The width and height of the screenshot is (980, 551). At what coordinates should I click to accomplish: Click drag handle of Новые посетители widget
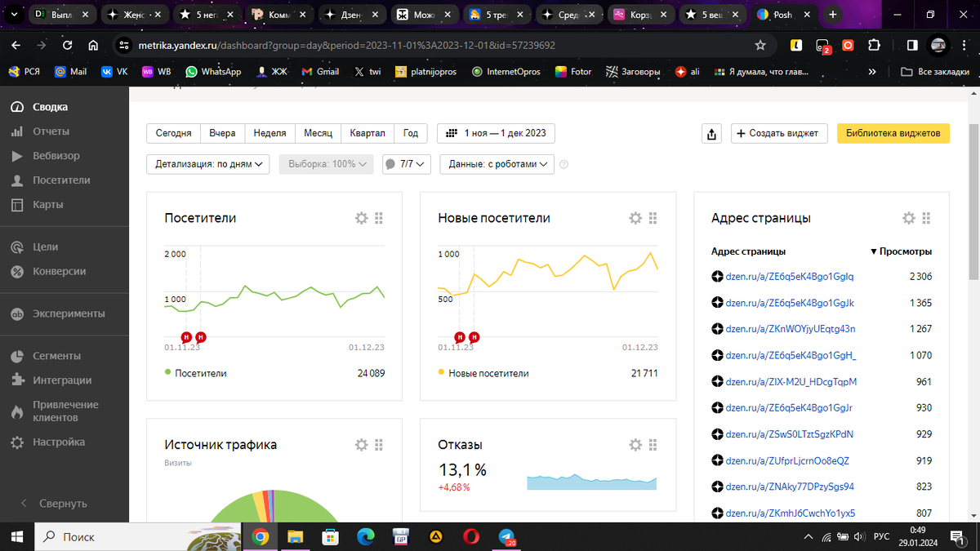[653, 218]
